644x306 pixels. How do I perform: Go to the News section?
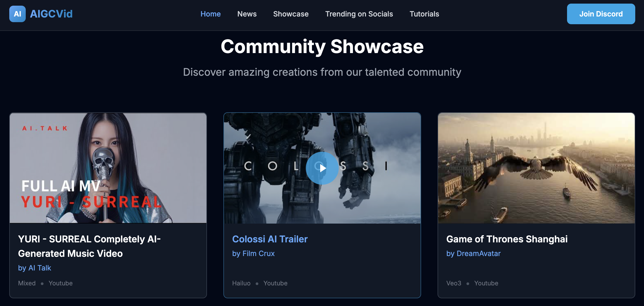[x=247, y=14]
